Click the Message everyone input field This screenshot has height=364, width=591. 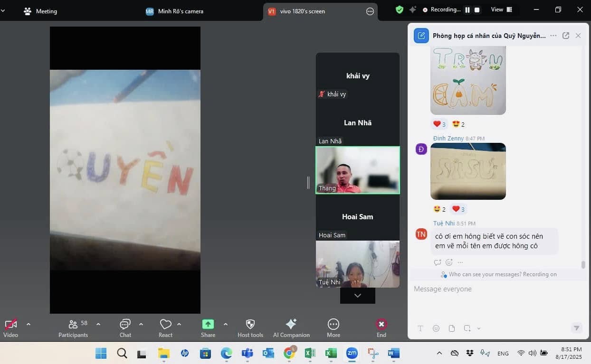(494, 289)
